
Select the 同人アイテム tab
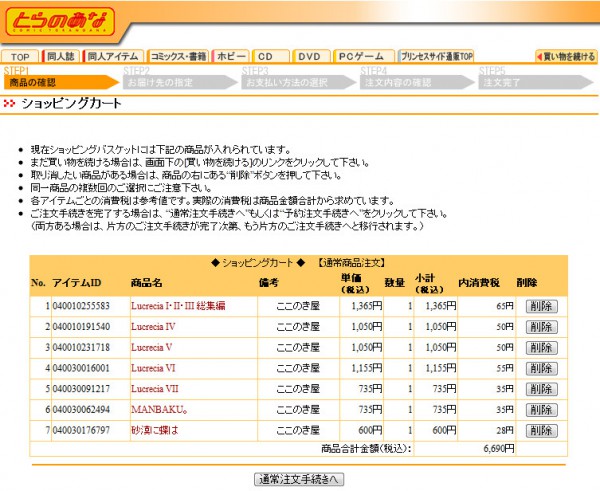point(114,57)
